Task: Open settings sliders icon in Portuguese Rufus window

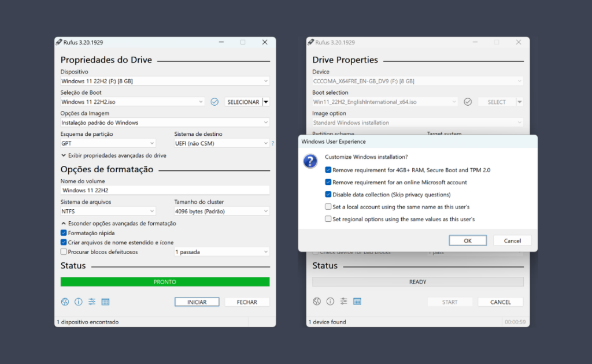Action: click(92, 302)
